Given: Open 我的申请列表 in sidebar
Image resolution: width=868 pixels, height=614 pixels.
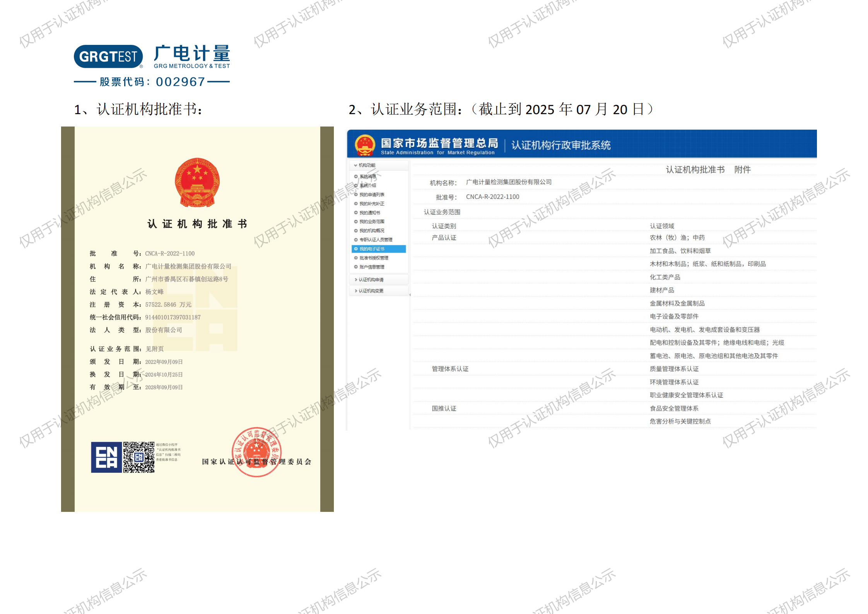Looking at the screenshot, I should 372,195.
